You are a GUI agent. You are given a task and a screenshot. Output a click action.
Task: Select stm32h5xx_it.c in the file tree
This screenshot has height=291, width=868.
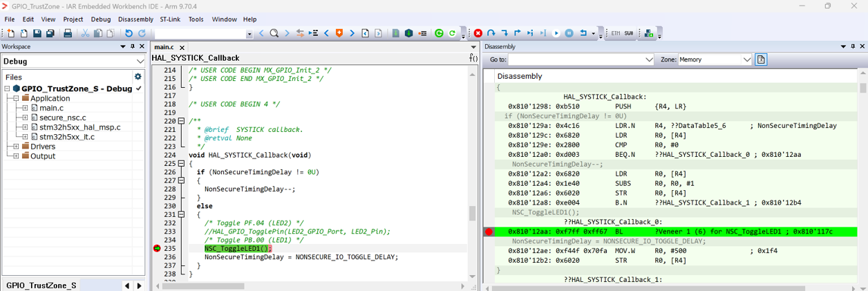(67, 137)
